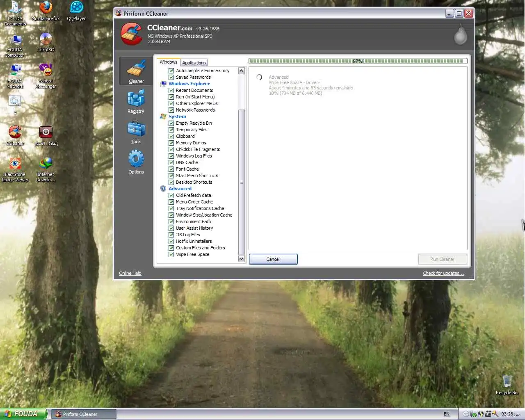Open the Cleaner section in sidebar
Screen dimensions: 525x420
(x=136, y=71)
